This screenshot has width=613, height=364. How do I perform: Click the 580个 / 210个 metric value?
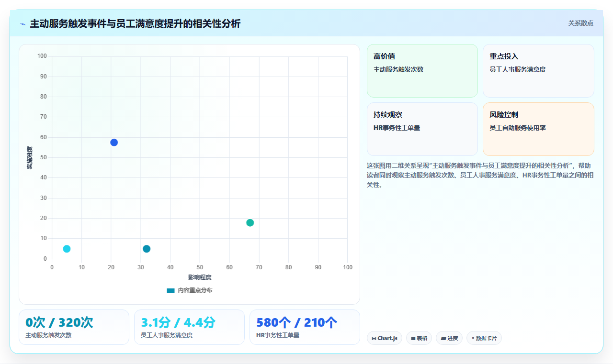(x=297, y=323)
